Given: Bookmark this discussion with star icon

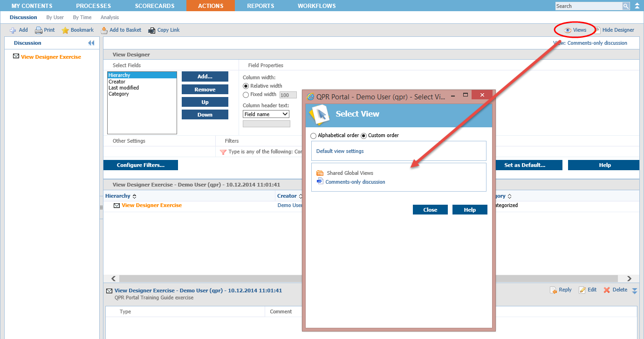Looking at the screenshot, I should click(66, 30).
